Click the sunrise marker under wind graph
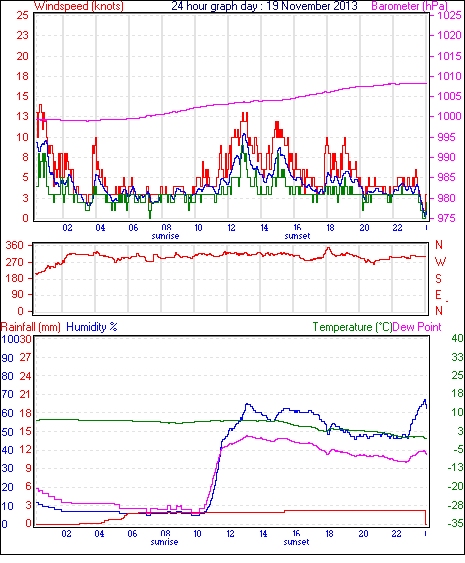The height and width of the screenshot is (563, 465). [x=165, y=236]
